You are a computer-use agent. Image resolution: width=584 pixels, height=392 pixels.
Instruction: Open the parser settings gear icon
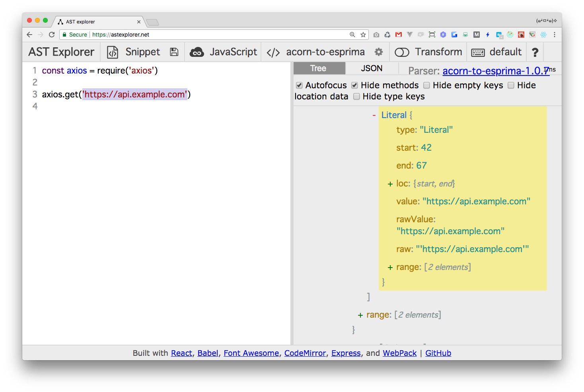(x=378, y=52)
